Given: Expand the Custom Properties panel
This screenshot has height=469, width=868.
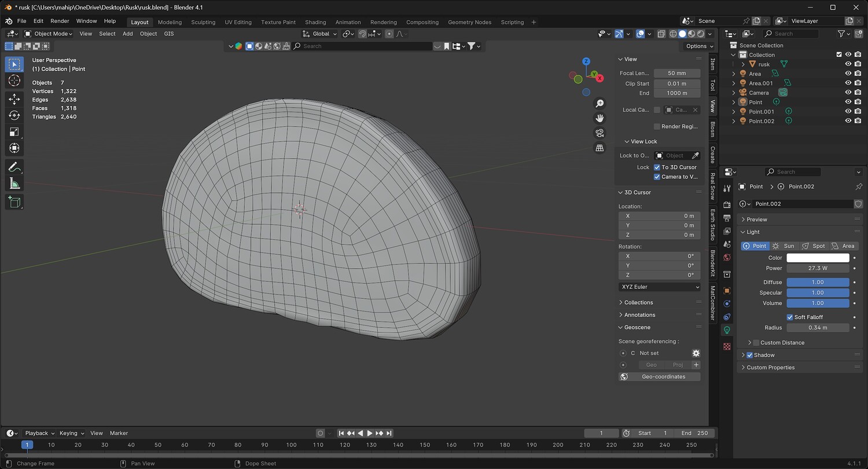Looking at the screenshot, I should point(770,368).
